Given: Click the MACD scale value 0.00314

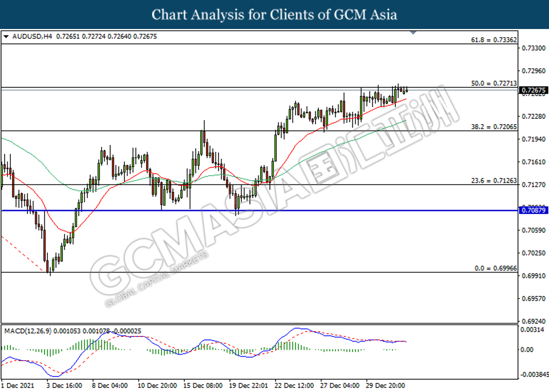Looking at the screenshot, I should tap(532, 330).
